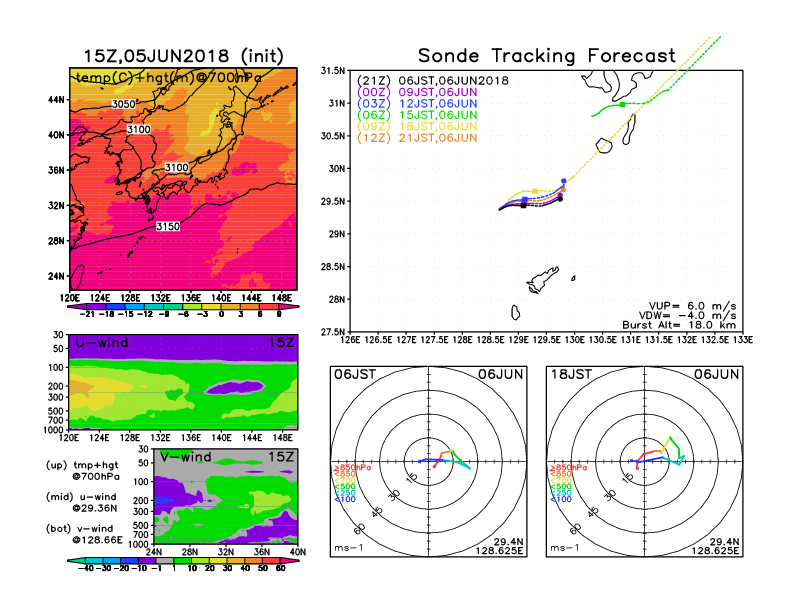Click the '27.5N' latitude tick label
The image size is (792, 612).
(333, 332)
